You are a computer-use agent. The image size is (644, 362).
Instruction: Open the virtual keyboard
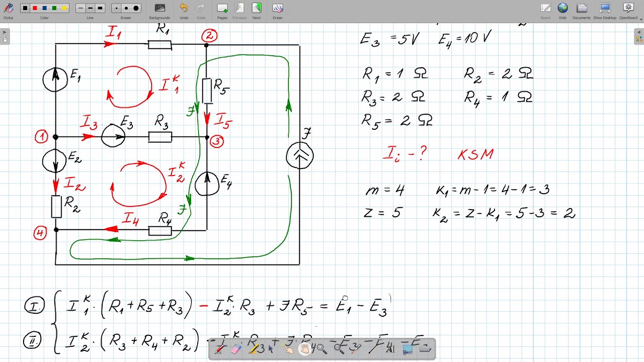coord(425,349)
